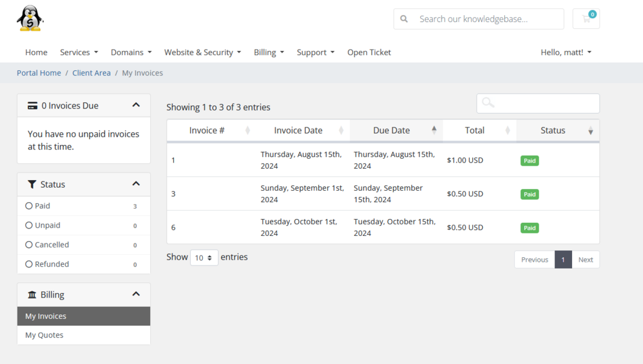Viewport: 643px width, 364px height.
Task: Click the knowledgebase search magnifier icon
Action: tap(404, 19)
